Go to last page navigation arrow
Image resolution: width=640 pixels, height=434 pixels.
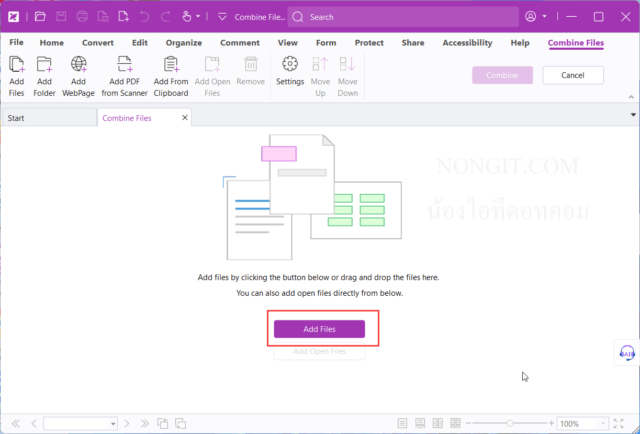144,423
